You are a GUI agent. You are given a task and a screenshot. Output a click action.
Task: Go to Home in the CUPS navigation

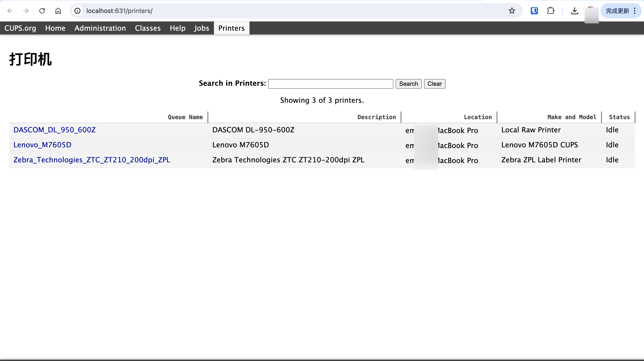coord(55,28)
